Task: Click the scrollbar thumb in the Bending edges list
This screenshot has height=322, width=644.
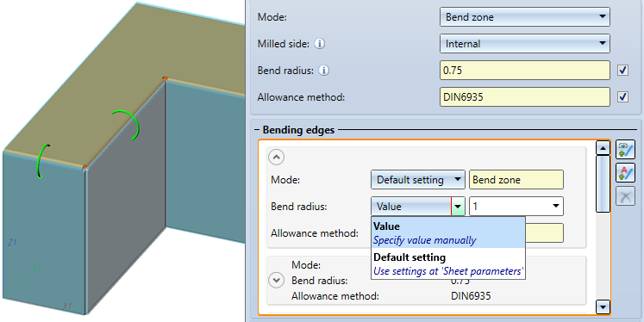Action: [x=603, y=183]
